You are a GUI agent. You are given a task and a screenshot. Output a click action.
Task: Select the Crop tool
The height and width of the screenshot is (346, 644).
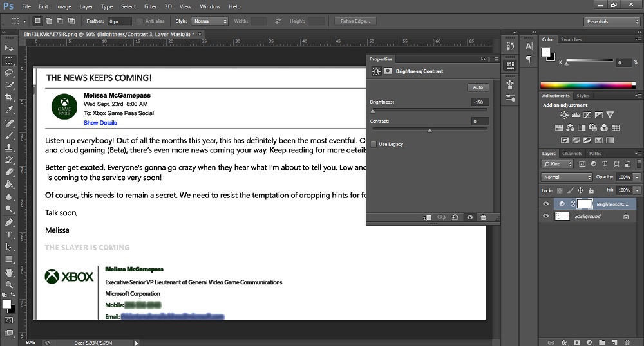[9, 98]
